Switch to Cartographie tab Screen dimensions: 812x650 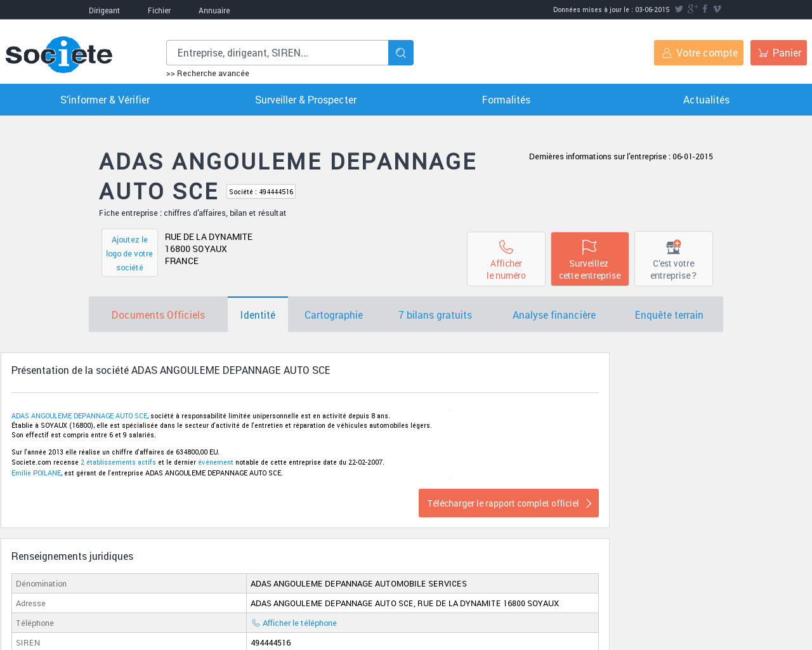tap(334, 315)
